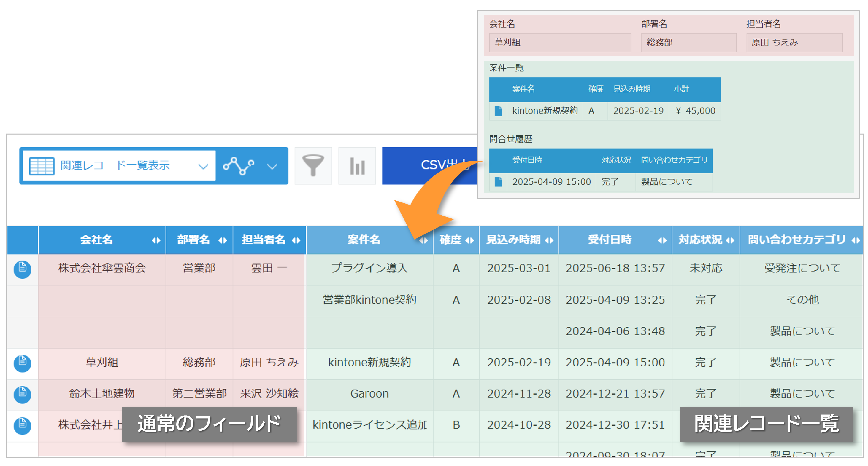868x466 pixels.
Task: Select the 2024-12-30 17:51 cell
Action: point(615,426)
